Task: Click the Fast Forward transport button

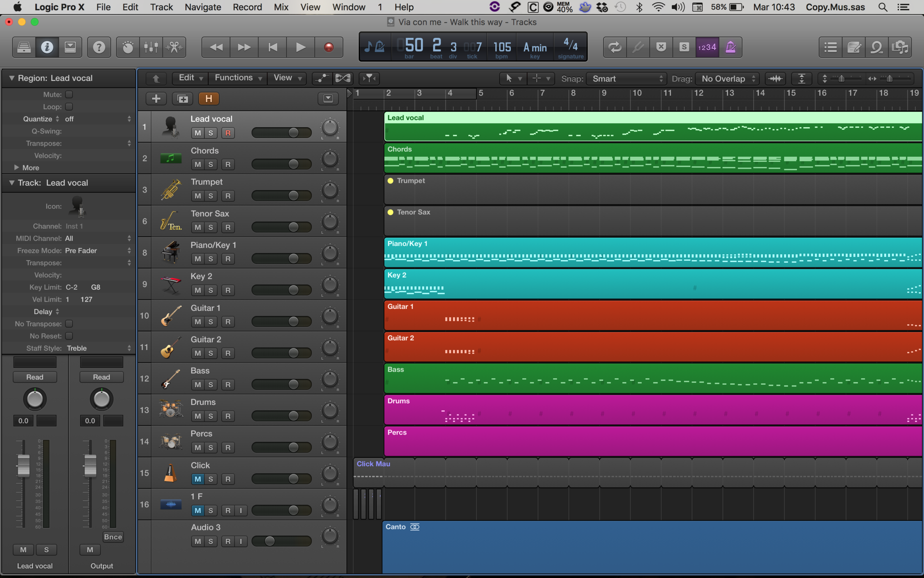Action: coord(244,47)
